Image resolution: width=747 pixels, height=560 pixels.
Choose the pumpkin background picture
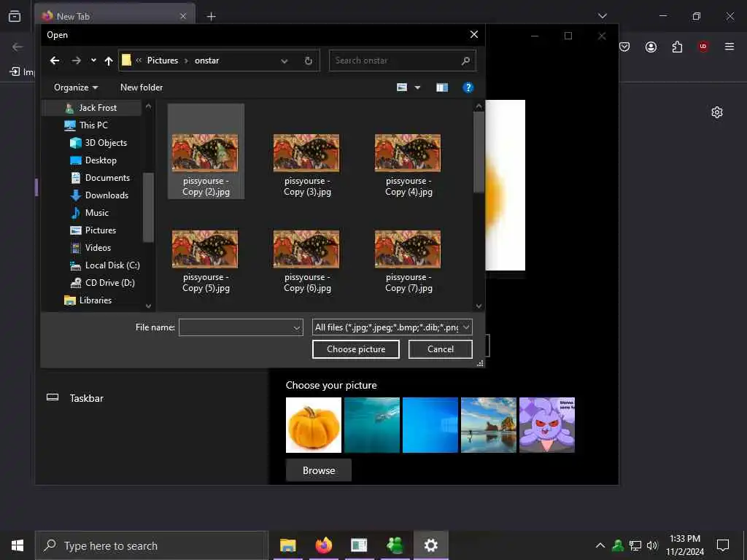pyautogui.click(x=314, y=425)
